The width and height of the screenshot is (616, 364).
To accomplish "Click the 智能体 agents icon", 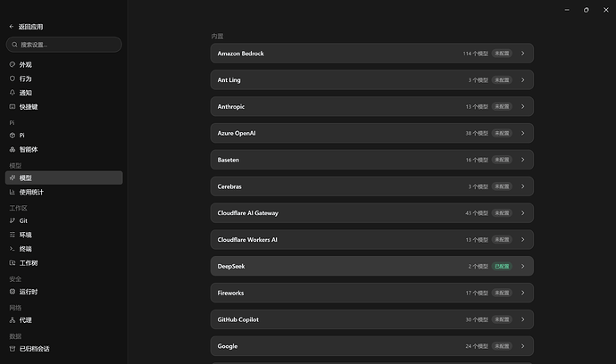I will [x=12, y=149].
